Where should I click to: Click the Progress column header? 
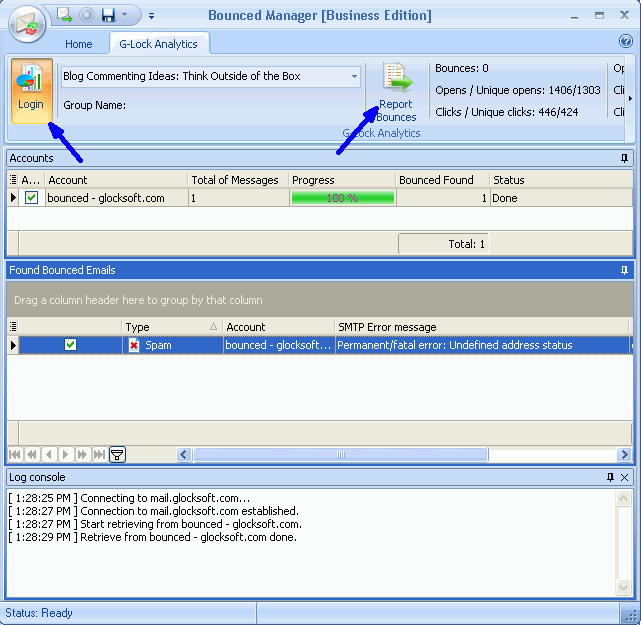pyautogui.click(x=342, y=180)
